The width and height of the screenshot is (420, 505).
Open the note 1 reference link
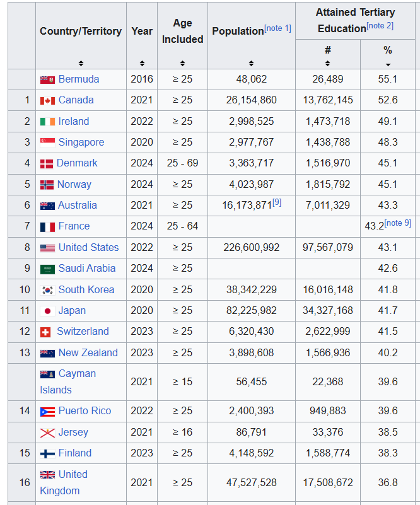(277, 28)
